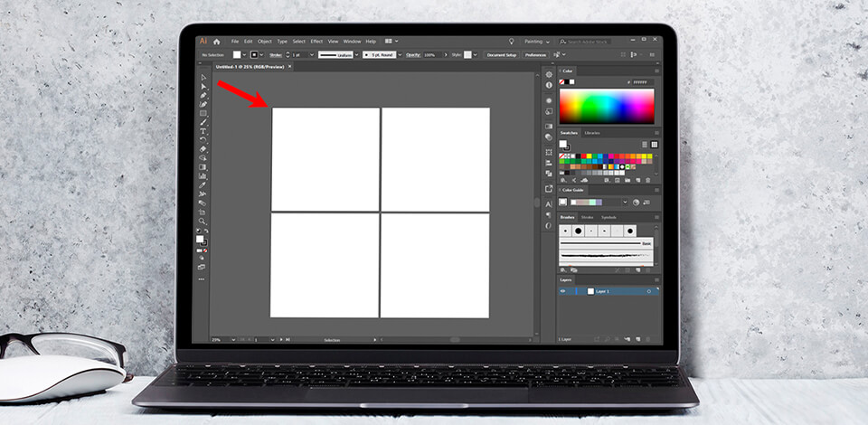868x425 pixels.
Task: Select the Direct Selection tool
Action: (x=203, y=86)
